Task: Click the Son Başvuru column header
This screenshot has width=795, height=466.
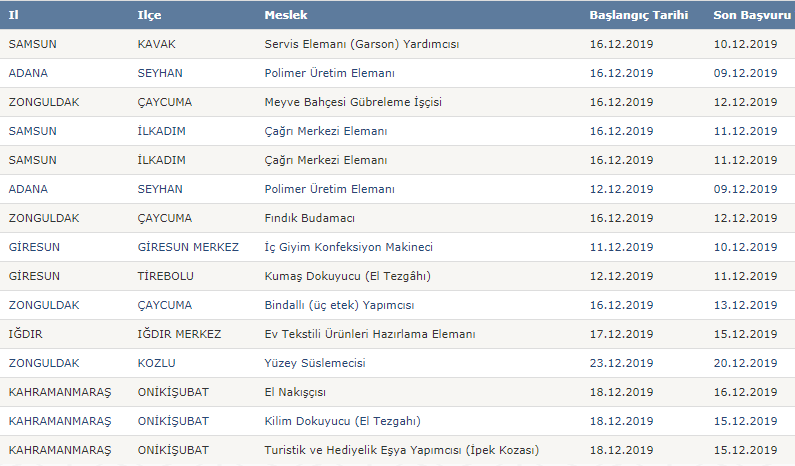Action: tap(752, 15)
